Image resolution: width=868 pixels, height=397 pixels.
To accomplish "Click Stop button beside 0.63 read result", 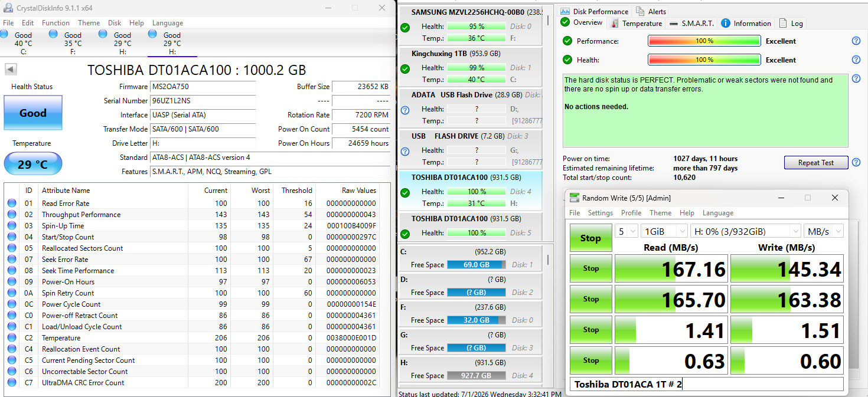I will point(590,360).
